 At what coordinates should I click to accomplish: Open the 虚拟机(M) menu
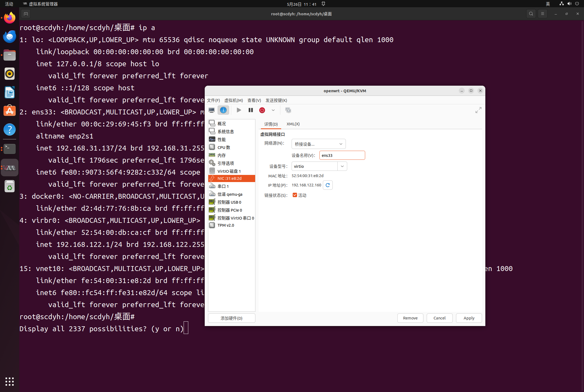233,100
